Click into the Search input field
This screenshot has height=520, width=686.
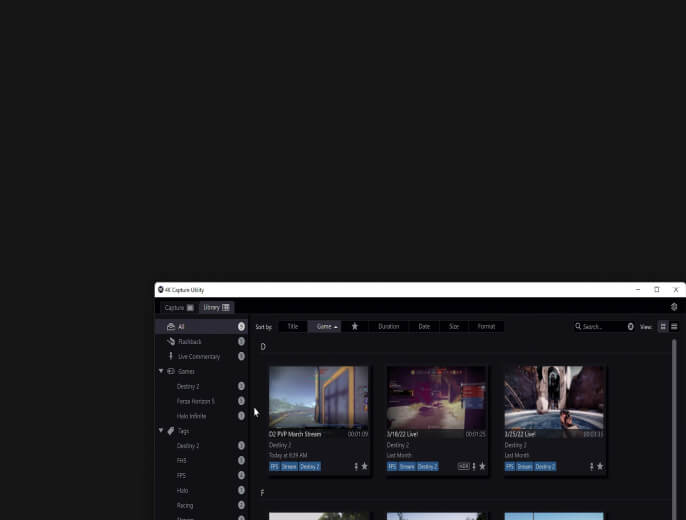604,327
